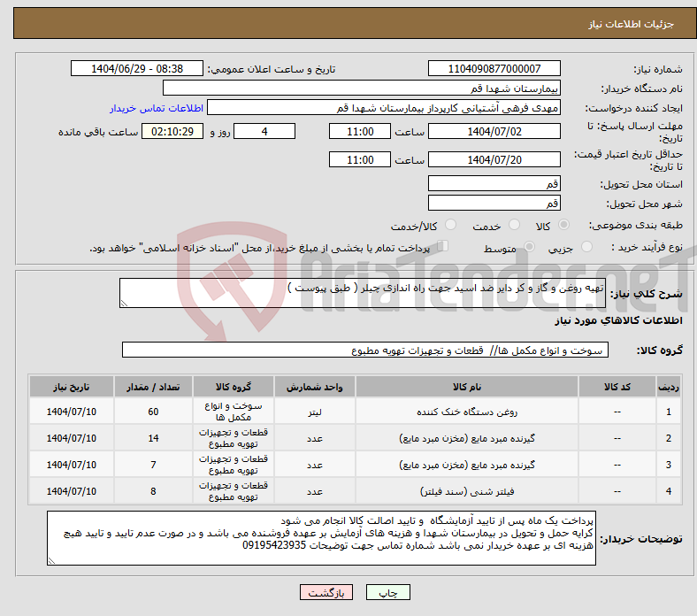Click the گروه کالا field
697x616 pixels.
click(x=364, y=350)
